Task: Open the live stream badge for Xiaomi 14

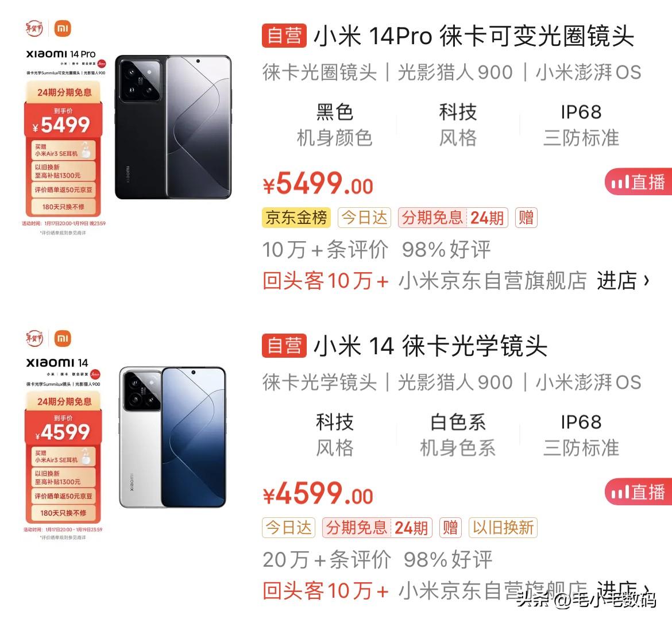Action: (x=639, y=492)
